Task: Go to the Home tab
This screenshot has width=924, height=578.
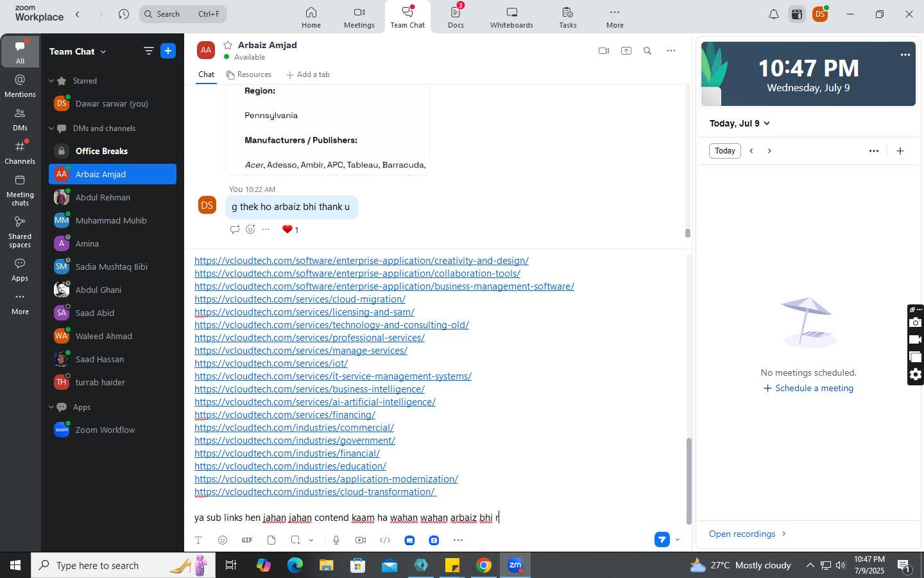Action: tap(311, 17)
